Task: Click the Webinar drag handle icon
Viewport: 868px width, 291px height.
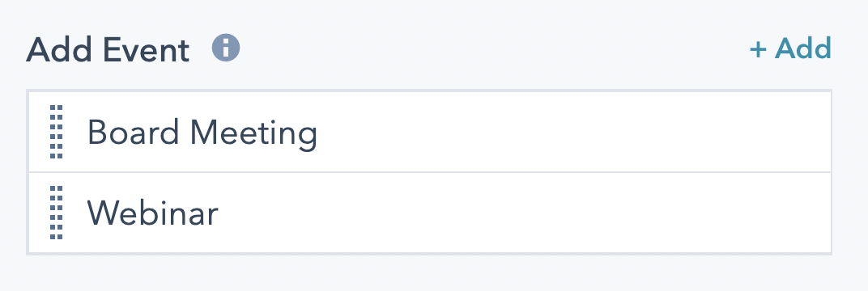Action: (57, 213)
